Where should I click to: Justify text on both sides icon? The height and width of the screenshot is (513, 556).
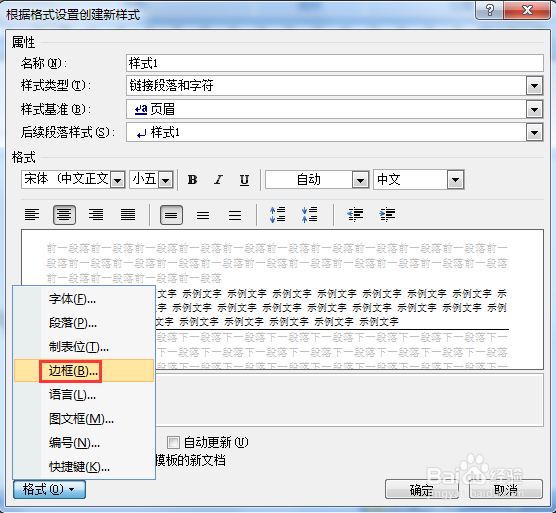128,214
